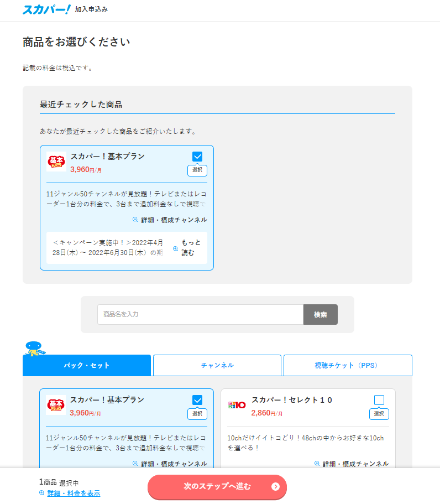Click arrow icon on 次のステップへ進む button
Screen dimensions: 440x504
(275, 487)
